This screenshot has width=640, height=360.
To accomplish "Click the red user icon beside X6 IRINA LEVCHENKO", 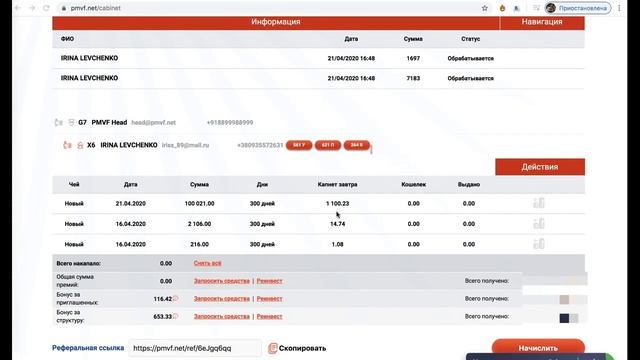I will point(80,145).
